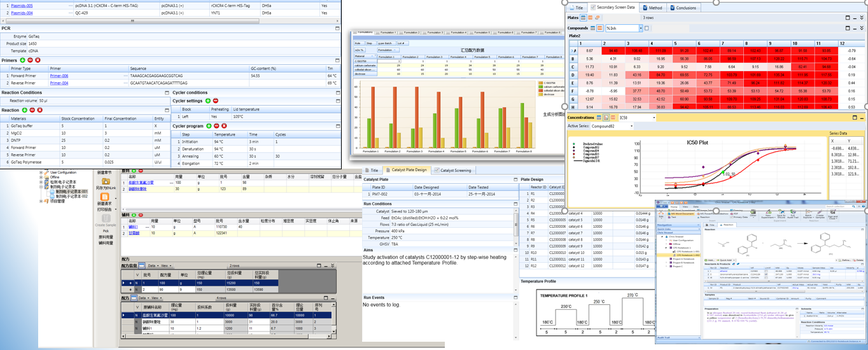Screen dimensions: 868x350
Task: Click the red minus icon beside Primers
Action: click(31, 60)
